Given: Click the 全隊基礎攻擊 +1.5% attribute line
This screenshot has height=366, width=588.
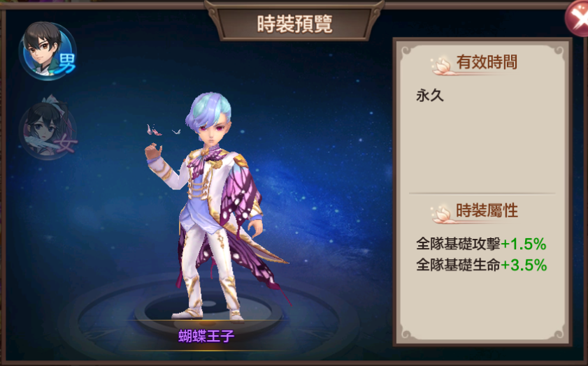Looking at the screenshot, I should coord(481,244).
